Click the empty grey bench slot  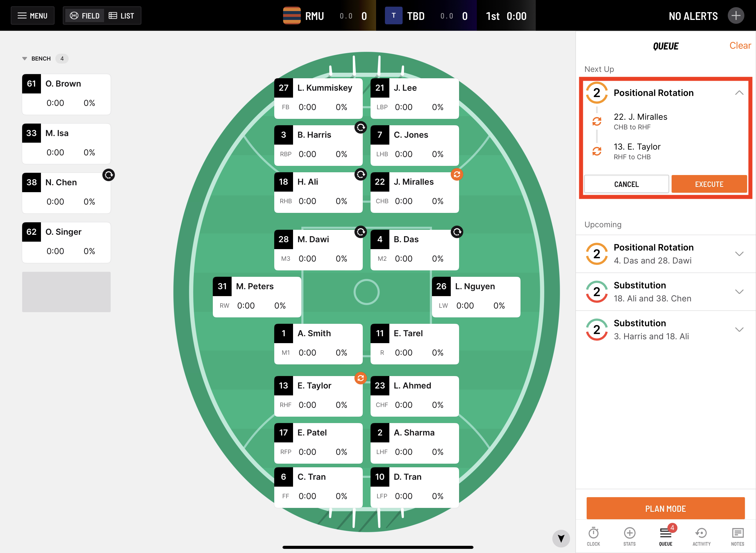click(66, 292)
